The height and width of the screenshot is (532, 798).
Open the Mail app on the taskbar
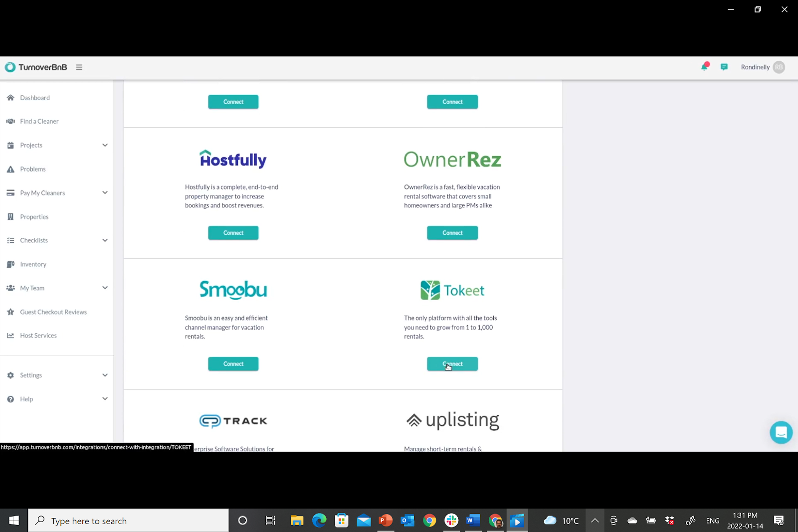click(364, 521)
